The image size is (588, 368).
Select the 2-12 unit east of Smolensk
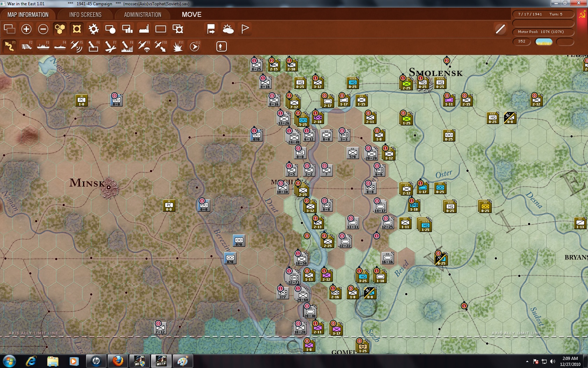pos(536,101)
